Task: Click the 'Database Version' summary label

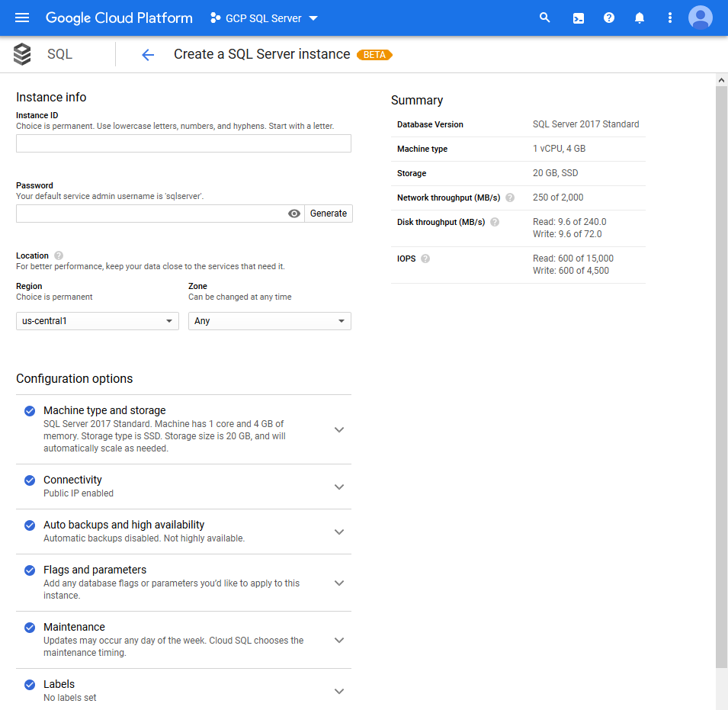Action: (x=430, y=124)
